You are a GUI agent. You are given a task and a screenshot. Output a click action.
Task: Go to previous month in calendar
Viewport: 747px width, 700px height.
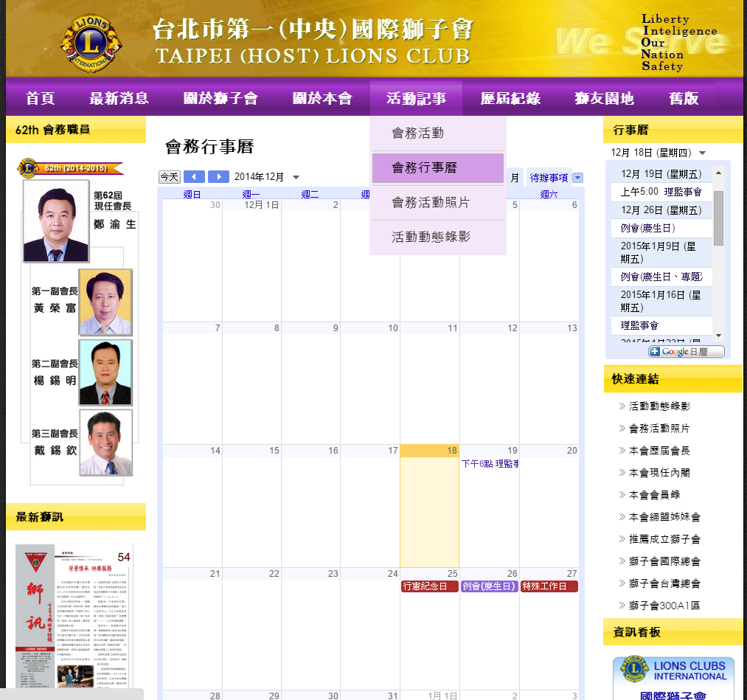[x=194, y=177]
